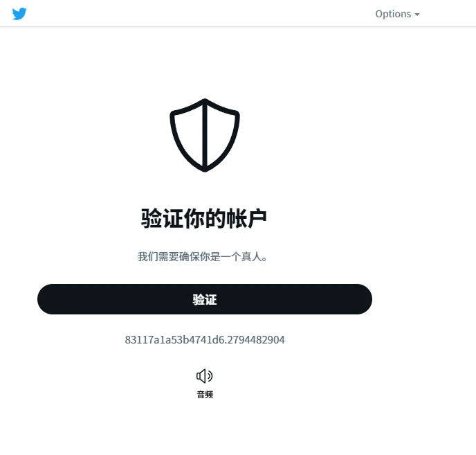Click the caret arrow beside Options
Screen dimensions: 476x455
click(417, 15)
